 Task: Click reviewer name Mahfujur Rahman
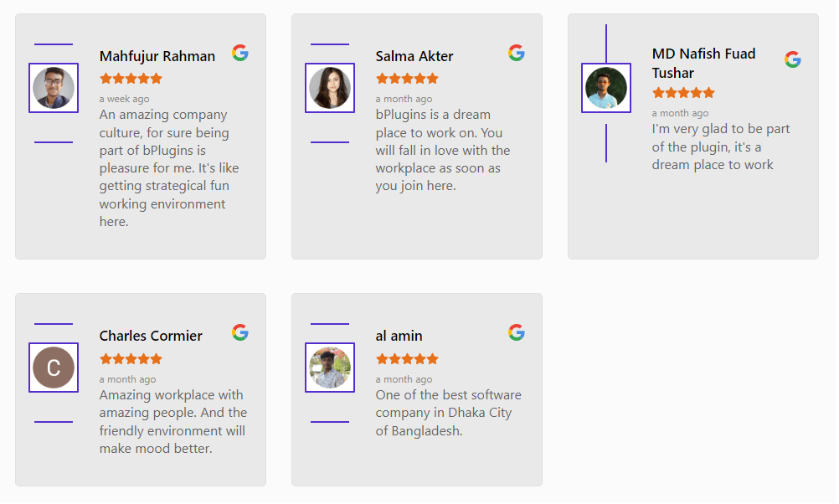[x=157, y=56]
